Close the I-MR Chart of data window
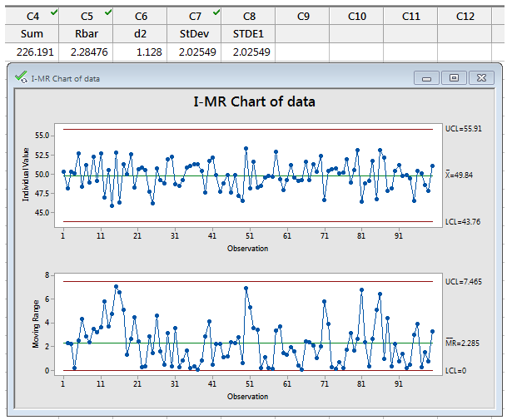The width and height of the screenshot is (507, 420). [480, 77]
